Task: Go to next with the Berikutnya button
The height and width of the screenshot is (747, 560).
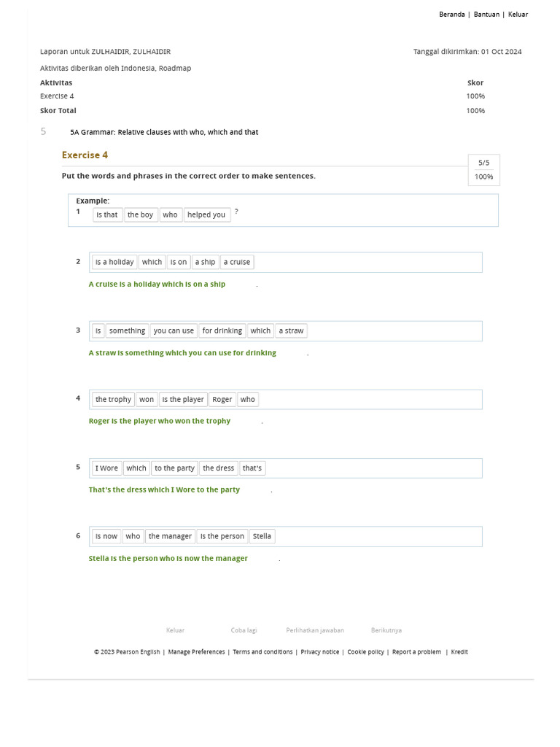Action: click(386, 630)
